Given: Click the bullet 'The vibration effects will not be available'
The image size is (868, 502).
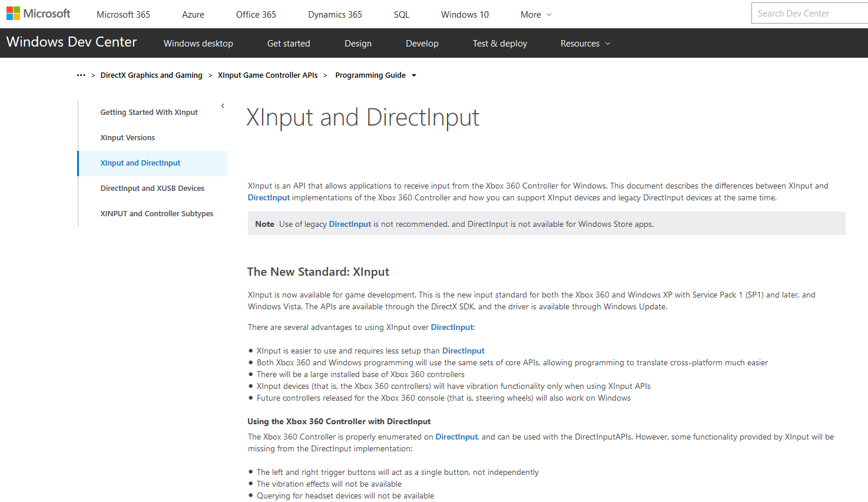Looking at the screenshot, I should 329,484.
